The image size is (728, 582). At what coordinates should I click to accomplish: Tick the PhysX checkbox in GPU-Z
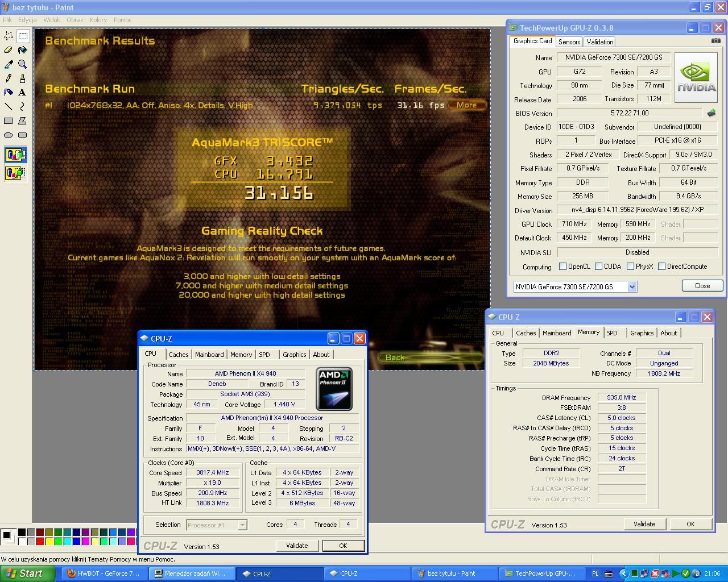coord(630,267)
